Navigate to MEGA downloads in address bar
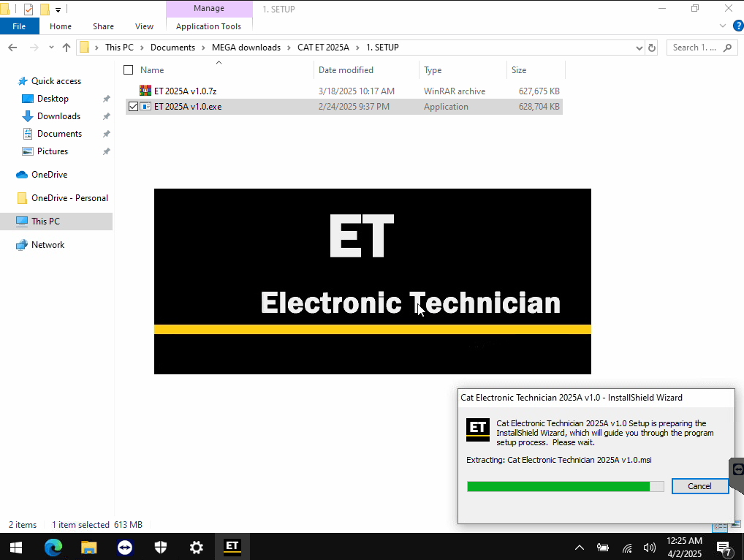 point(246,48)
